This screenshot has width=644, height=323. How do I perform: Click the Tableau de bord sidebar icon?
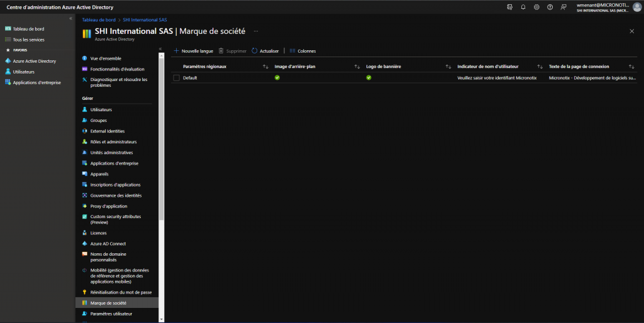(8, 29)
